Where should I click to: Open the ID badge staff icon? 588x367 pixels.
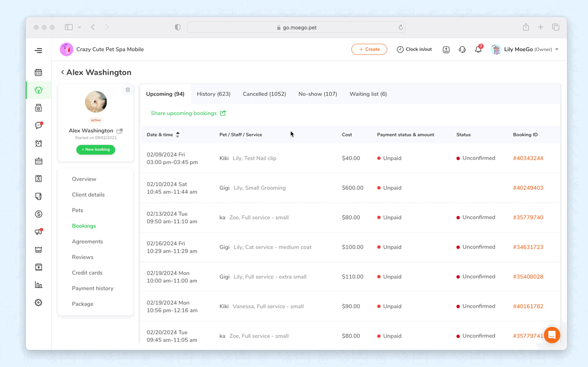point(38,179)
